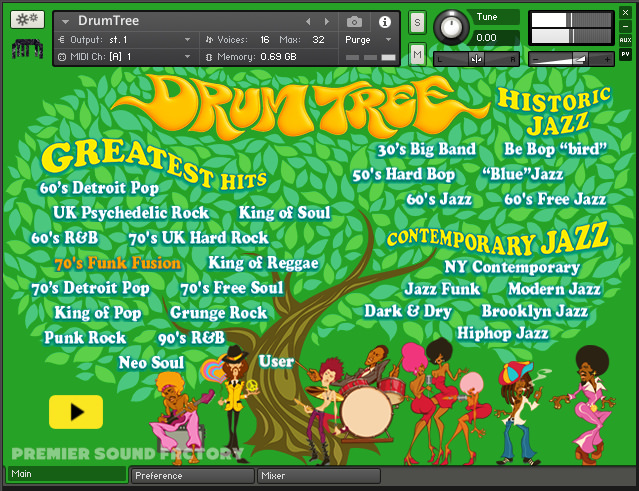This screenshot has height=491, width=639.
Task: Load the User kit
Action: coord(276,361)
